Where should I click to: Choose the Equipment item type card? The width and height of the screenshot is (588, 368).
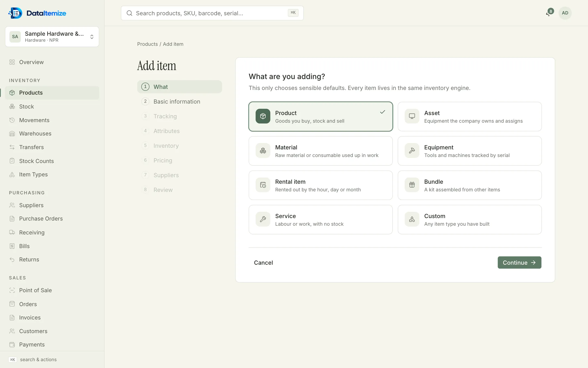click(x=470, y=151)
